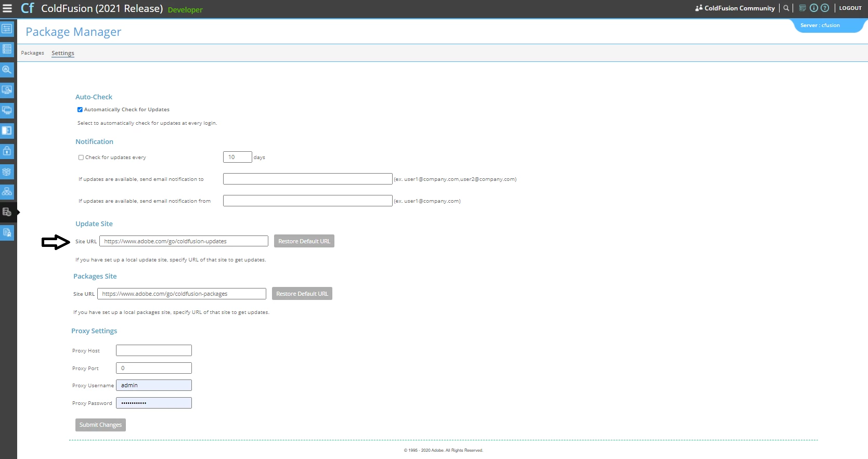Click the Packages Site section heading
Viewport: 868px width, 459px height.
pyautogui.click(x=95, y=277)
